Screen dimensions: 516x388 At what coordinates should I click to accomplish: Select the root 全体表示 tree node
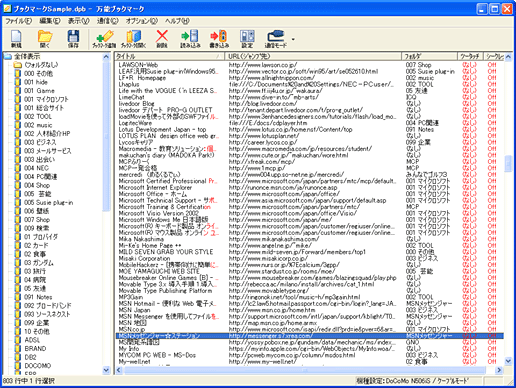pos(27,56)
